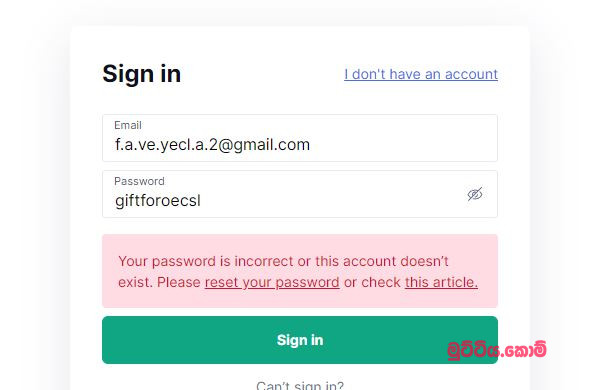This screenshot has width=597, height=390.
Task: Follow the "reset your password" link
Action: [272, 282]
